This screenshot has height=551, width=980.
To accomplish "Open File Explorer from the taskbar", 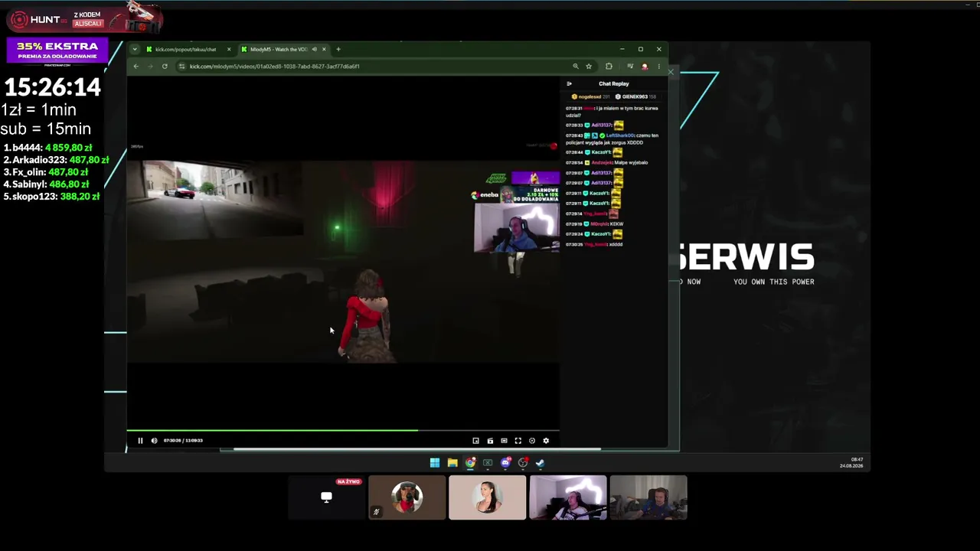I will [452, 462].
